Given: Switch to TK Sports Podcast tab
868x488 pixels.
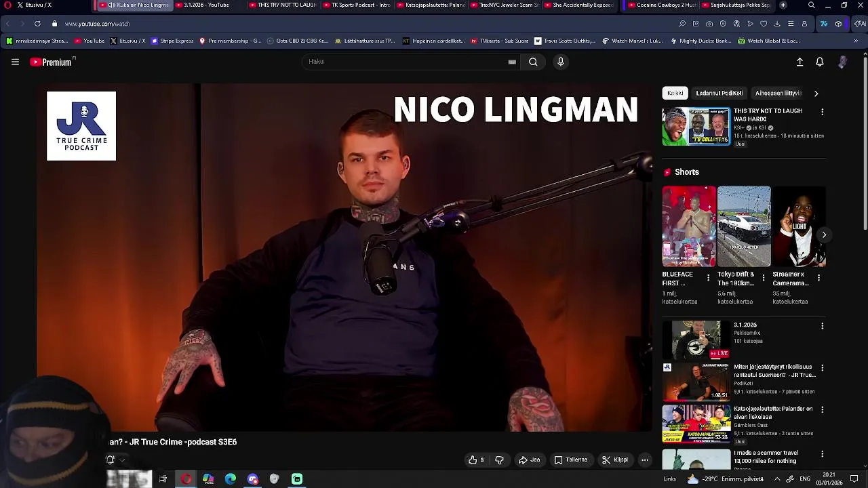Looking at the screenshot, I should tap(357, 5).
